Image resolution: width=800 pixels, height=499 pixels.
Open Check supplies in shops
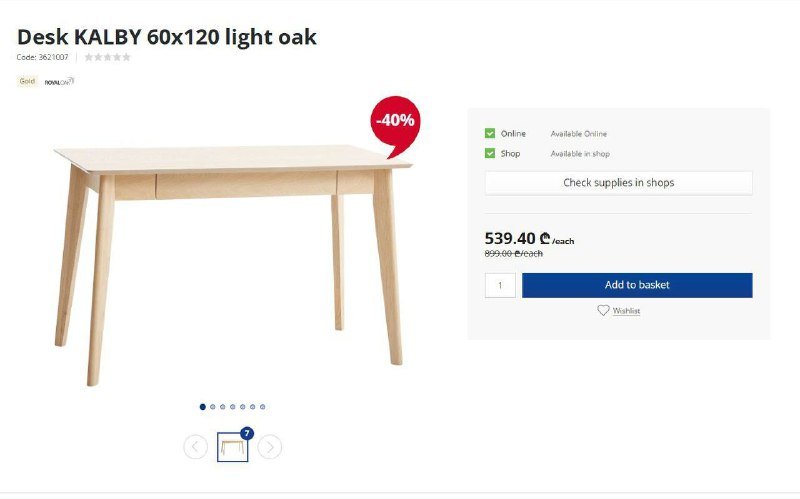pyautogui.click(x=618, y=183)
